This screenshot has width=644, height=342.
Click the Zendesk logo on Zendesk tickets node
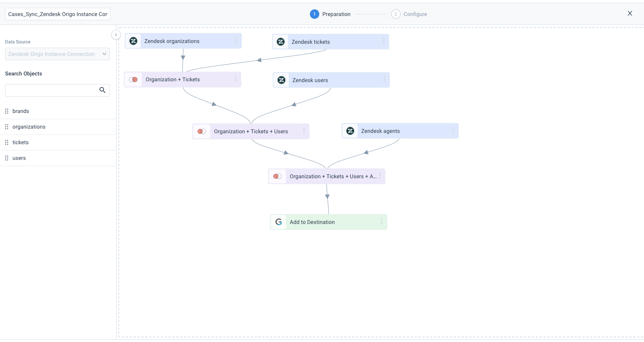[x=281, y=42]
